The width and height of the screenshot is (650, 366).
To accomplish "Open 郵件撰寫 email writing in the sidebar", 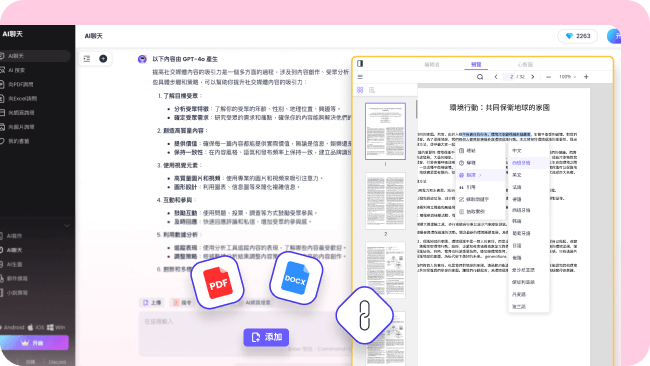I will click(17, 279).
